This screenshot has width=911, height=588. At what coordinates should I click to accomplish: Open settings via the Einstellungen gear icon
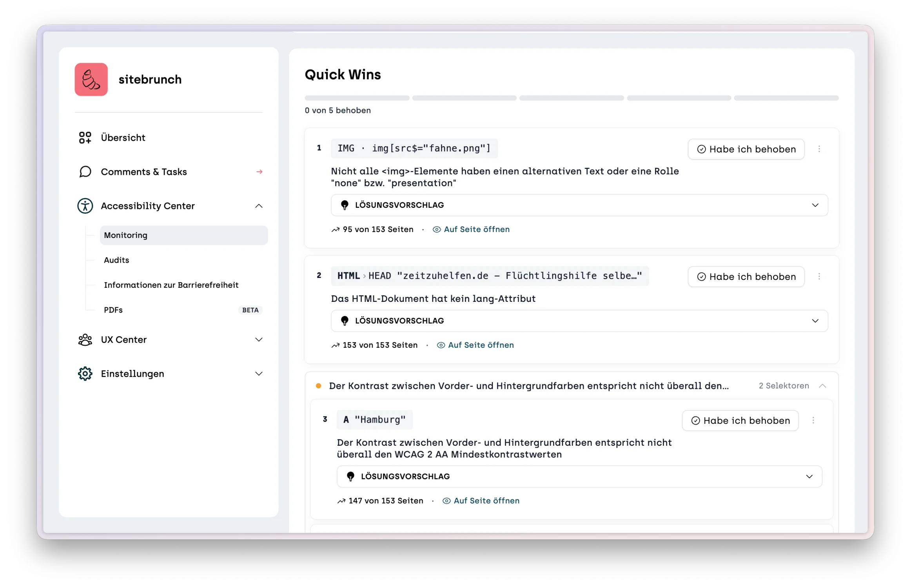tap(85, 374)
